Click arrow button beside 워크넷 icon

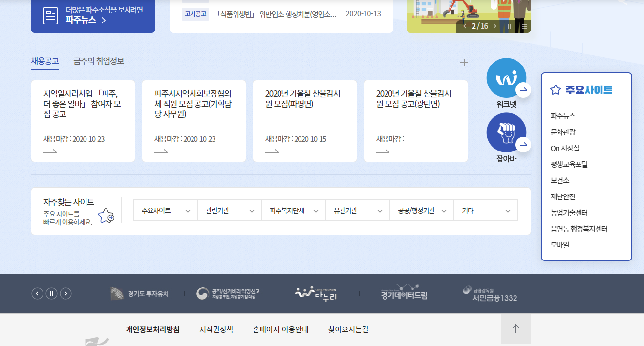523,90
